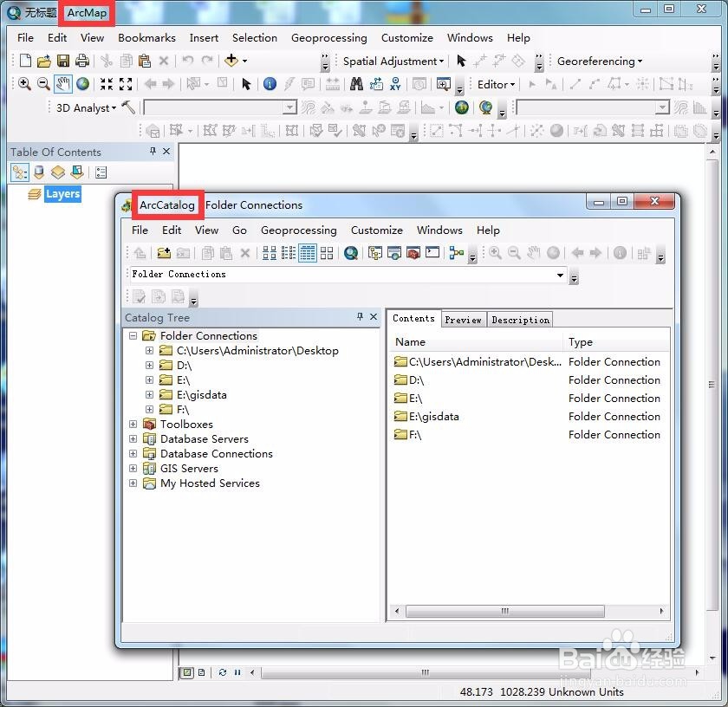Open the Georeferencing dropdown menu

[x=600, y=61]
